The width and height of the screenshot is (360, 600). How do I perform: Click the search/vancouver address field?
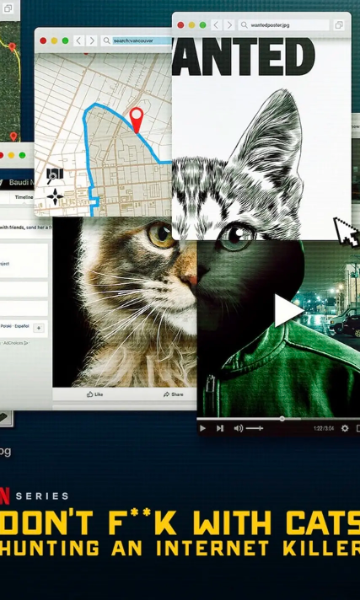pyautogui.click(x=137, y=41)
